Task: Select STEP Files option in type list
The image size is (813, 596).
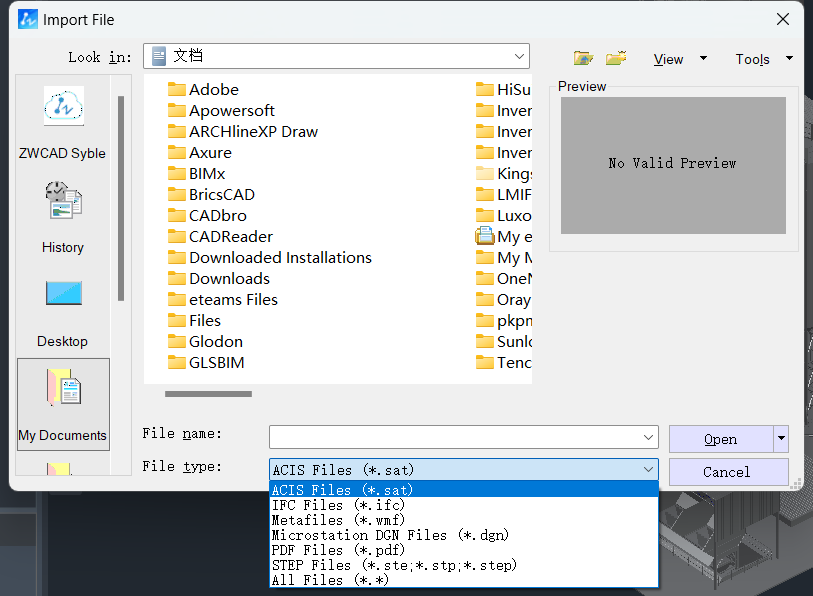Action: (x=394, y=565)
